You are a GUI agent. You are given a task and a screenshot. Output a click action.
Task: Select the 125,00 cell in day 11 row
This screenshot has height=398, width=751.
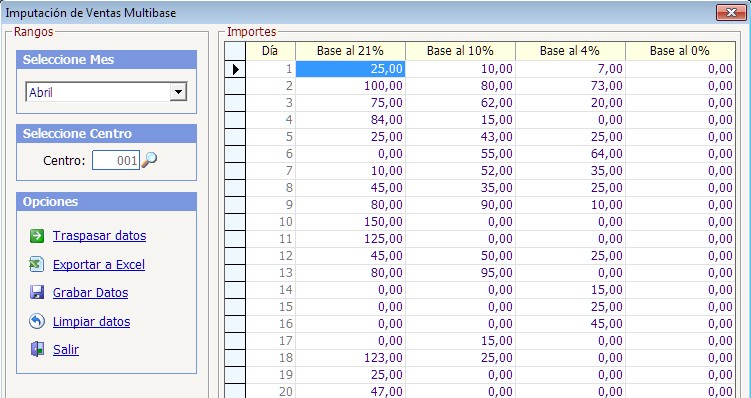pyautogui.click(x=350, y=239)
